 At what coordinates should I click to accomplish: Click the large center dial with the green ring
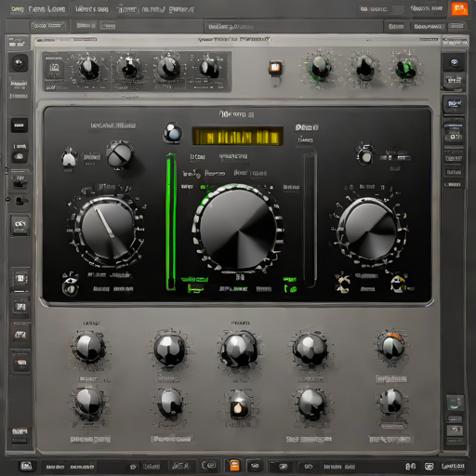point(238,230)
